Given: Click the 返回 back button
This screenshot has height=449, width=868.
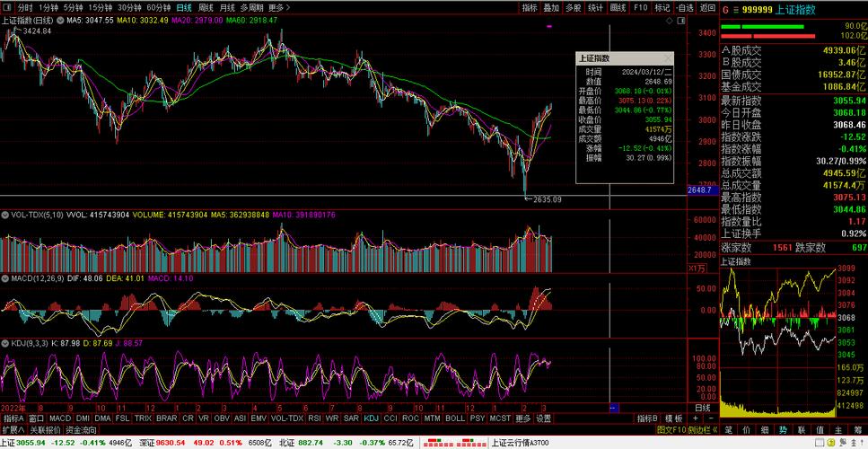Looking at the screenshot, I should coord(707,7).
